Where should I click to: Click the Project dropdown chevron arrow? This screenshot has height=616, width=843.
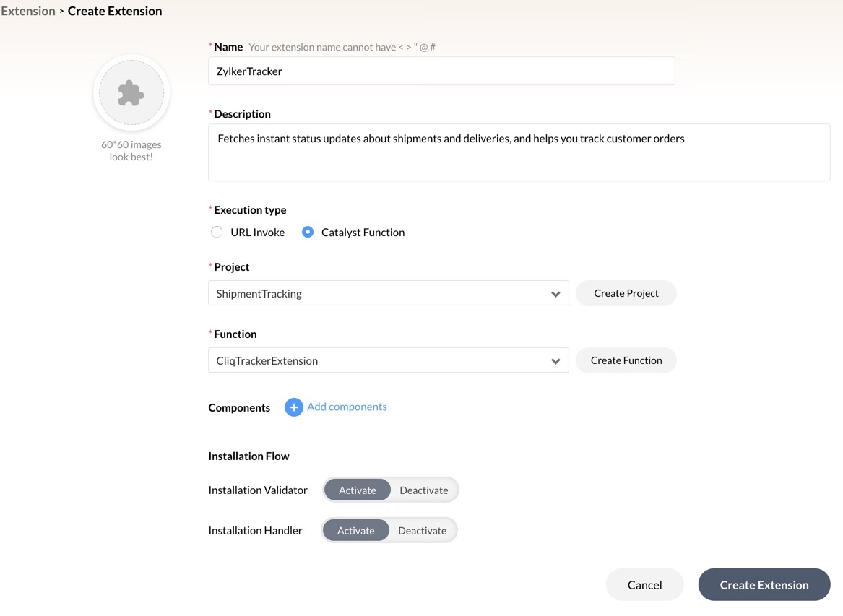point(555,294)
